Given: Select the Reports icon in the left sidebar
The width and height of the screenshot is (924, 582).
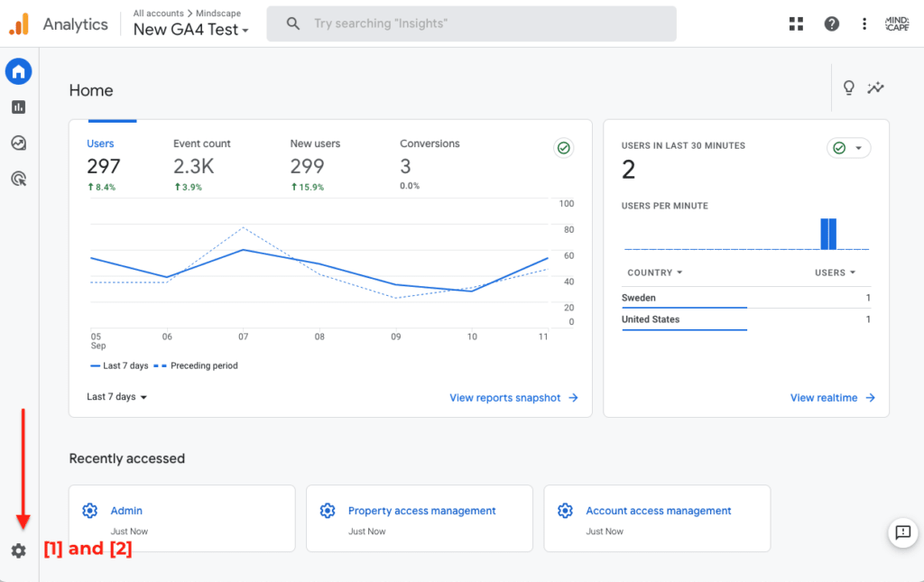Looking at the screenshot, I should pyautogui.click(x=18, y=106).
